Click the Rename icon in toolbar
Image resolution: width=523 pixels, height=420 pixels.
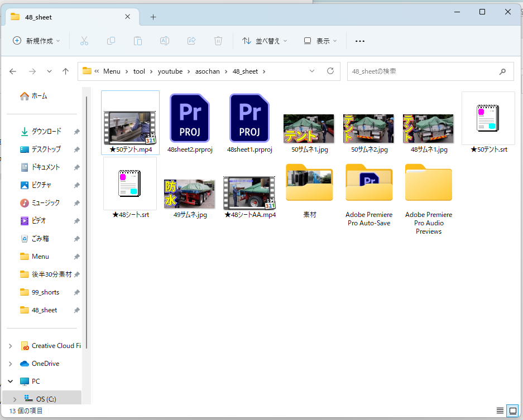coord(165,41)
